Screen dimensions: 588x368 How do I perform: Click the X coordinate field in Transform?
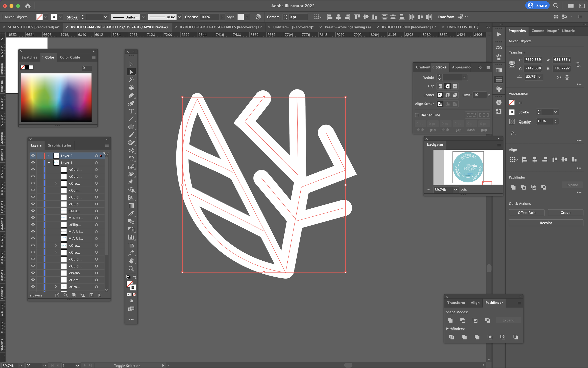(x=533, y=60)
